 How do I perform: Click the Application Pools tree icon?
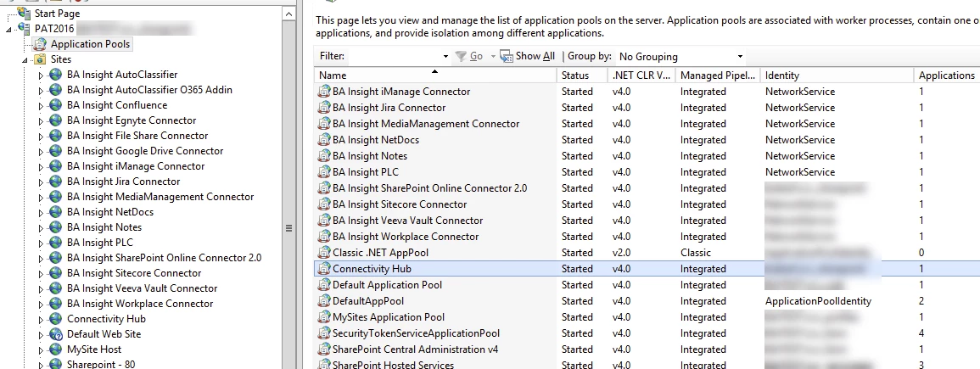[x=40, y=44]
